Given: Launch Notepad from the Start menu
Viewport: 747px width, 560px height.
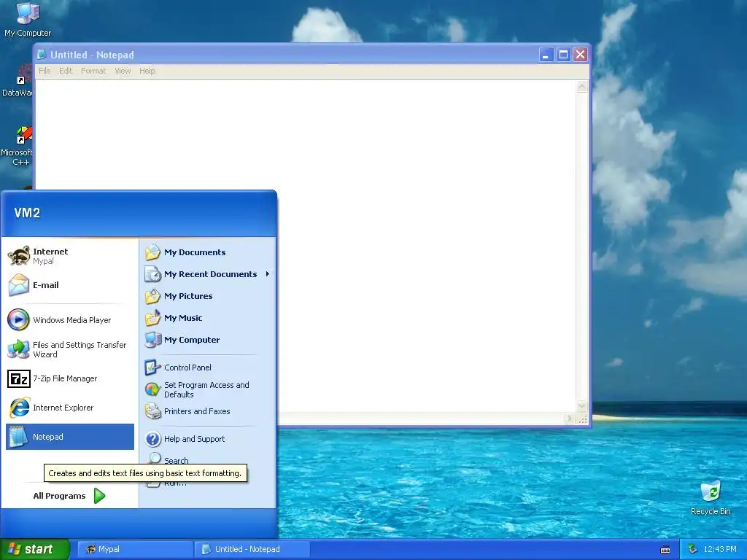Looking at the screenshot, I should pyautogui.click(x=70, y=437).
